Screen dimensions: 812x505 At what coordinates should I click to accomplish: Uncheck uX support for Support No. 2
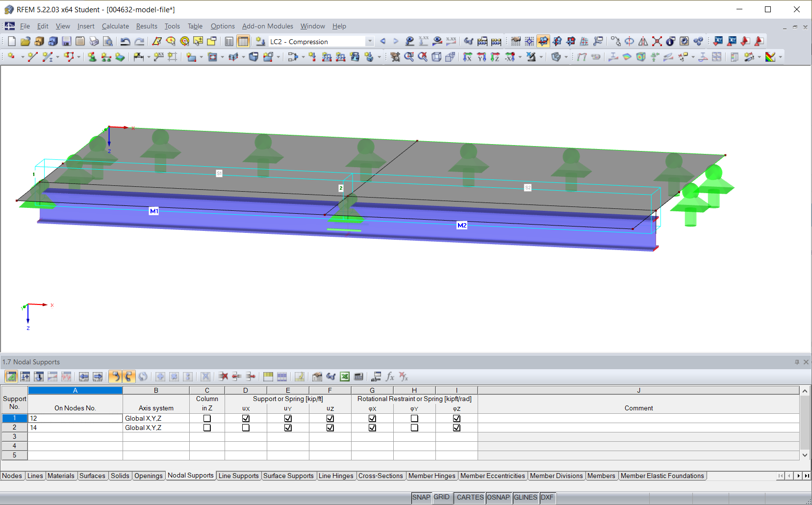[x=245, y=428]
